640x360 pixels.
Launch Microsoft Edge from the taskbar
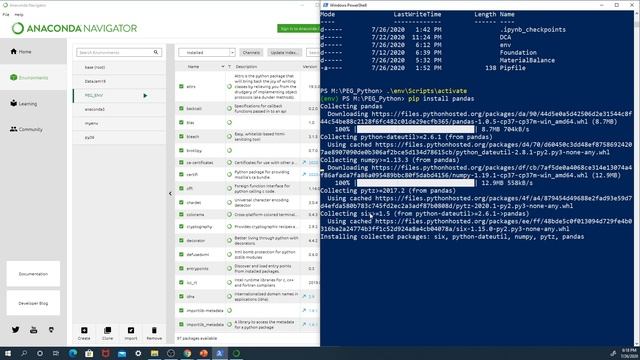click(73, 353)
